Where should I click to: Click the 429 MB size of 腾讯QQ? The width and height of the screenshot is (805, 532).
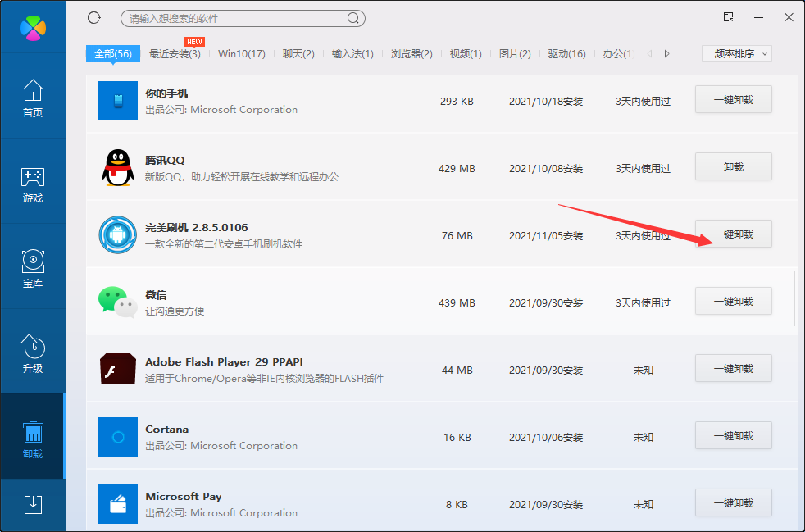tap(457, 168)
